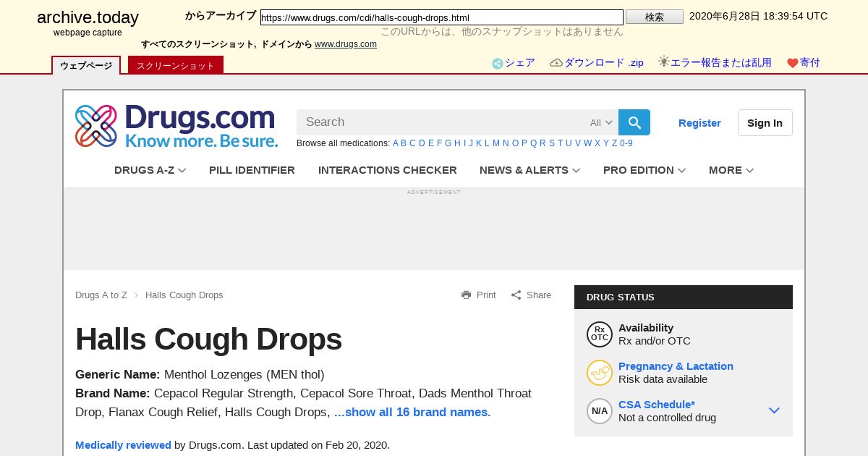Click the 'Rx and/or OTC' text

[x=655, y=341]
